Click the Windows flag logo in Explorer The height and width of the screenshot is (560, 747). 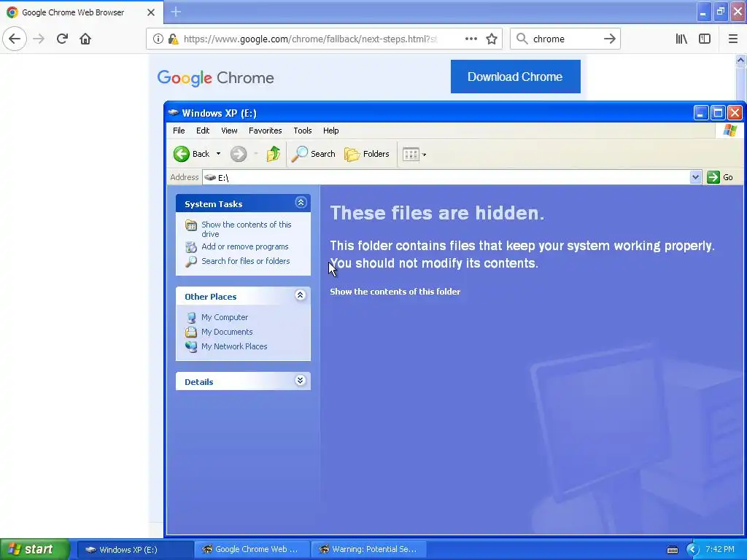pos(729,131)
